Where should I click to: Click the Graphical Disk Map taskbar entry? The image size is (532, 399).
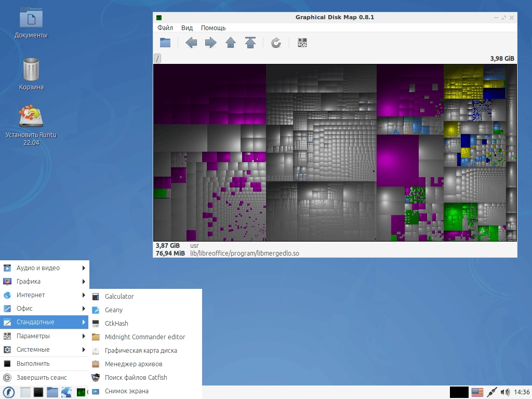click(x=82, y=392)
